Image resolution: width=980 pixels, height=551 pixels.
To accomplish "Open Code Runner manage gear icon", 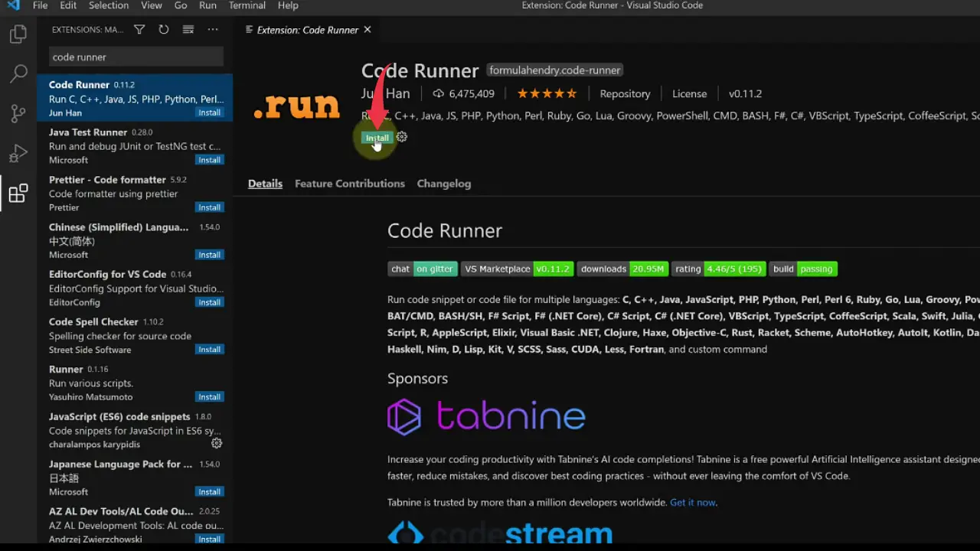I will 402,137.
